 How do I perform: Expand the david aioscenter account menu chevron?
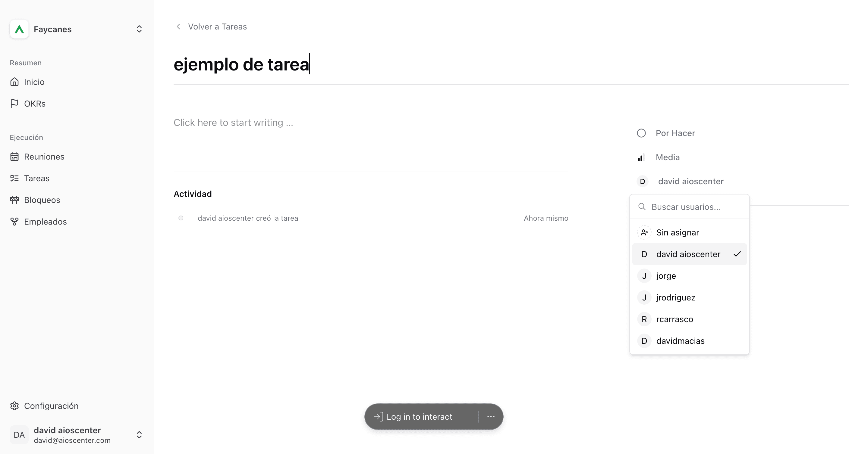click(139, 435)
